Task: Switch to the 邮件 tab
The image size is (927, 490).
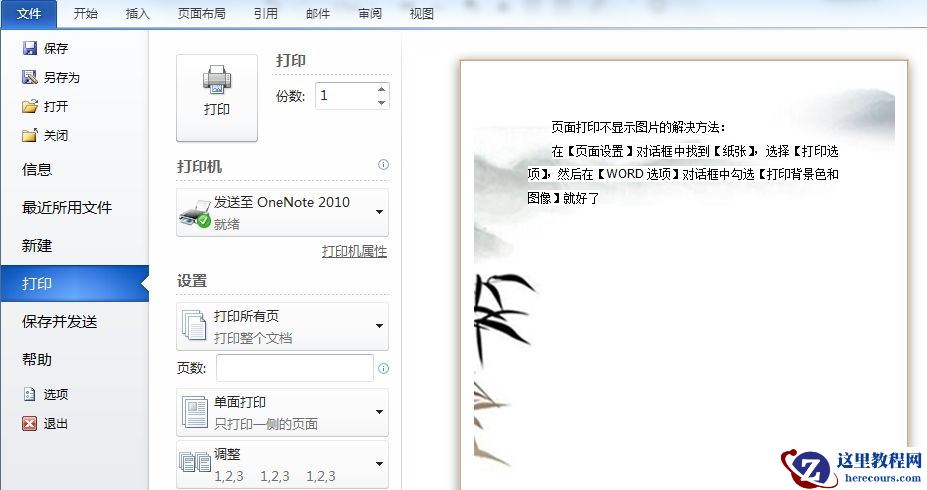Action: click(x=317, y=14)
